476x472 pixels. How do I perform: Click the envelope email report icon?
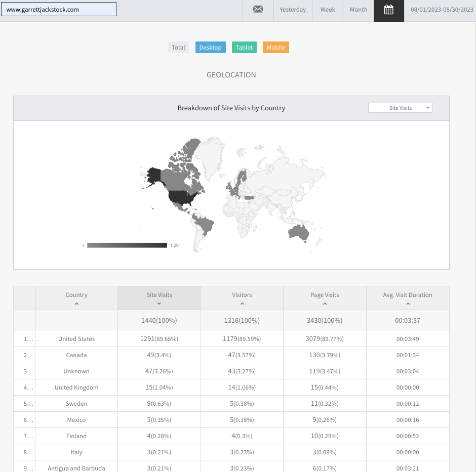pos(258,10)
